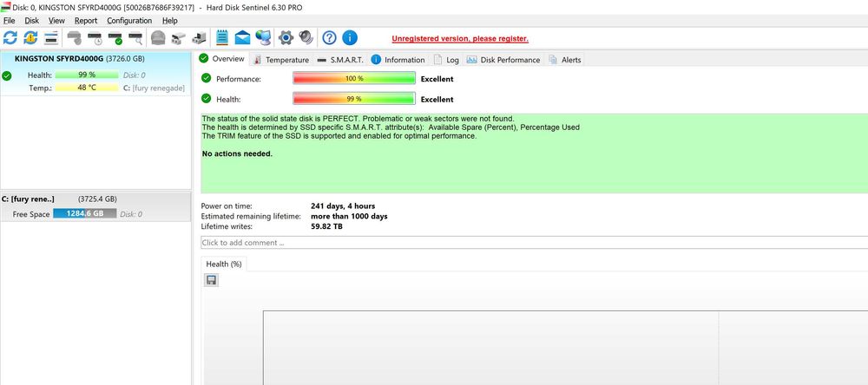Click the blue envelope email icon
The image size is (868, 385).
point(242,37)
